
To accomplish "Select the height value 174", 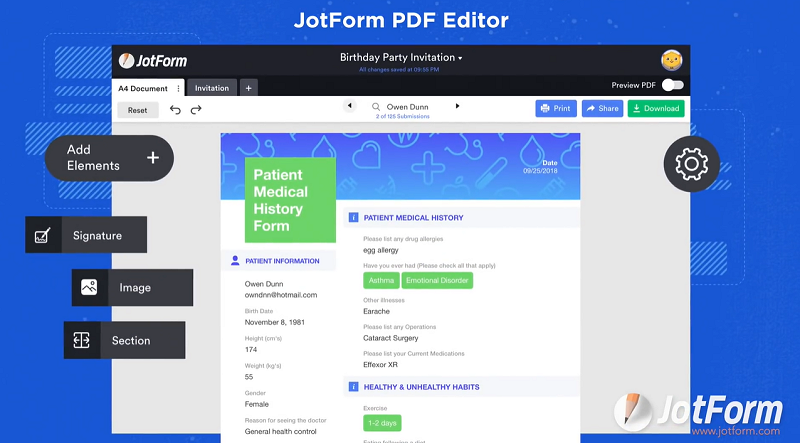I will (251, 350).
